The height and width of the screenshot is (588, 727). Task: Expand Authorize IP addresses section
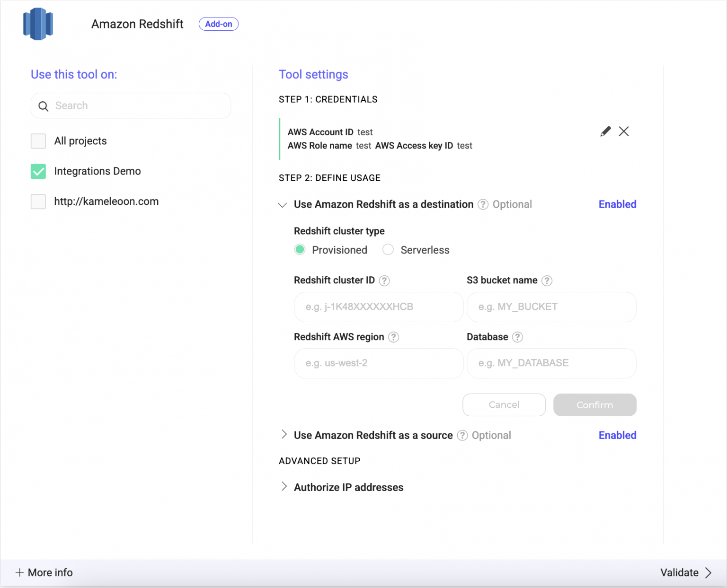coord(284,487)
